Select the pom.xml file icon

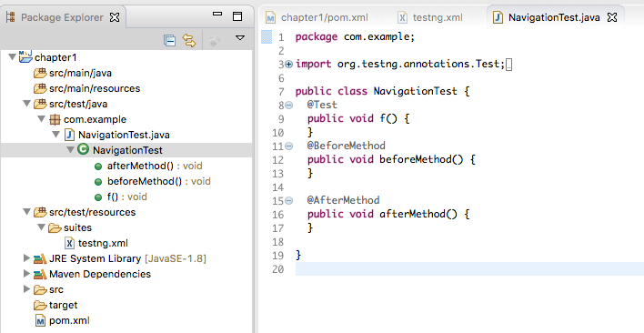(40, 320)
